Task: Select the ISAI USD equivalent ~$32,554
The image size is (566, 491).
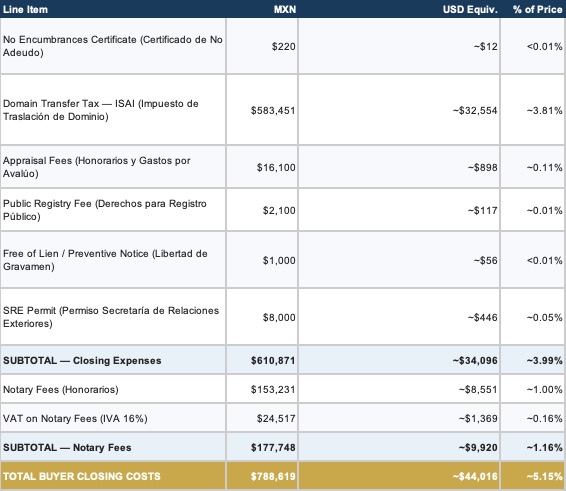Action: [475, 110]
